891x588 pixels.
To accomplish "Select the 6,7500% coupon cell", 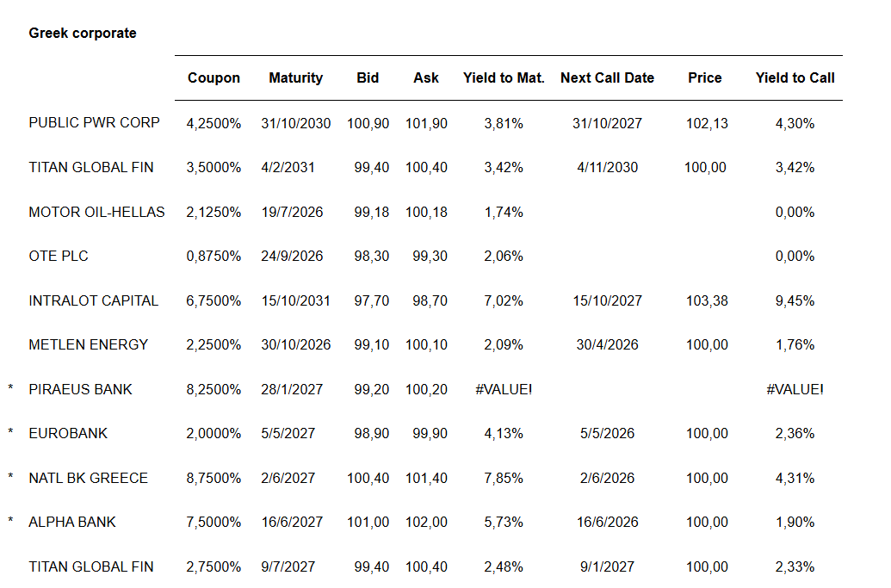I will coord(213,300).
